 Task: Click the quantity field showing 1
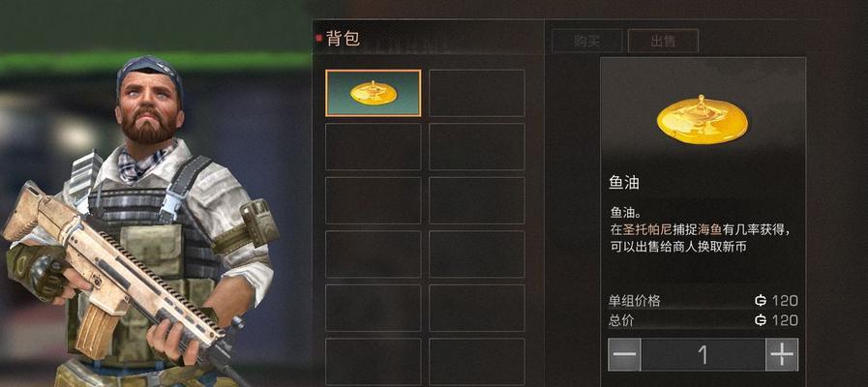(x=703, y=354)
